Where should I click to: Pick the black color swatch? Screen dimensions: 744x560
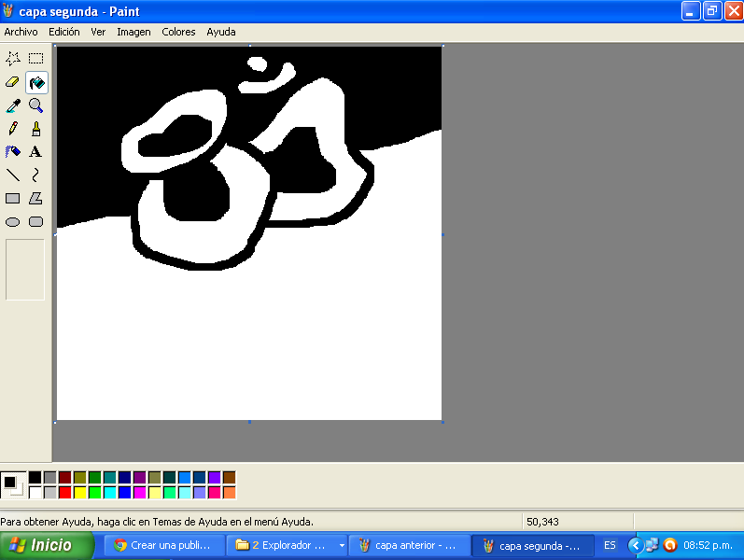[x=35, y=478]
